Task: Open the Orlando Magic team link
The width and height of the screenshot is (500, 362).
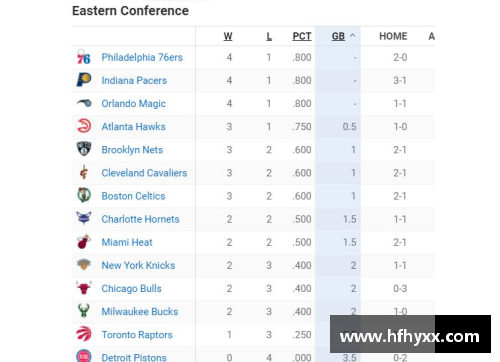Action: [133, 104]
